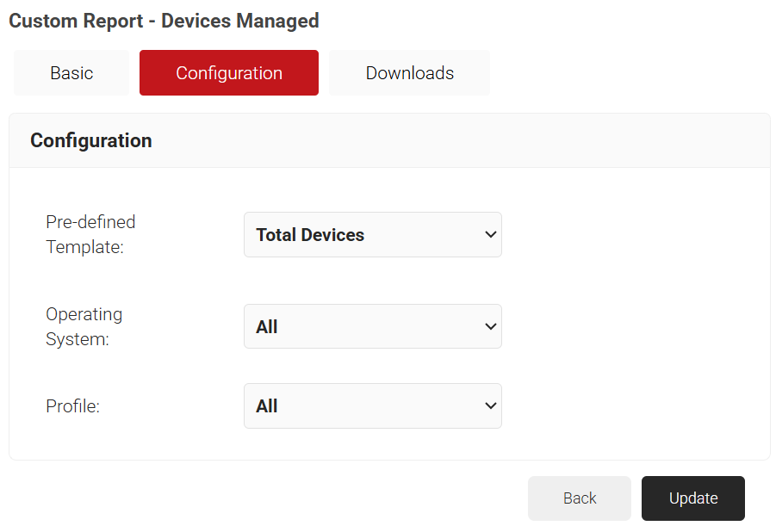Open the Downloads tab
The image size is (776, 532).
point(409,73)
